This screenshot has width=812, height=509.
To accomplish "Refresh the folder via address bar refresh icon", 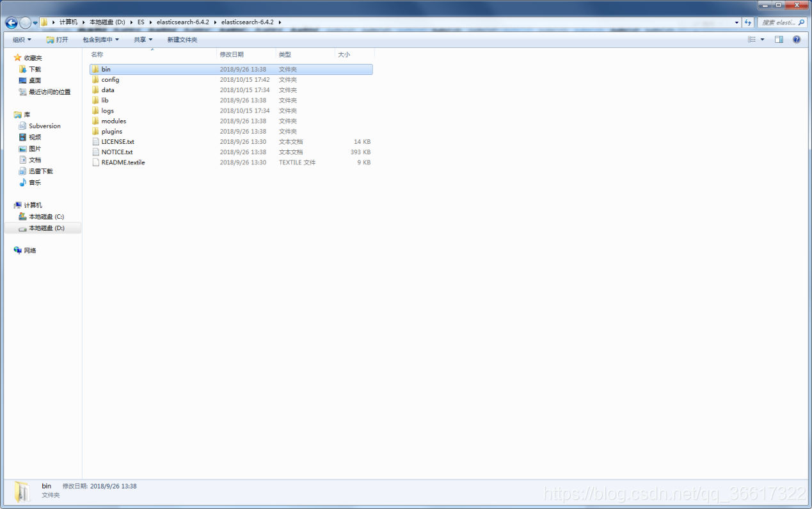I will 748,22.
